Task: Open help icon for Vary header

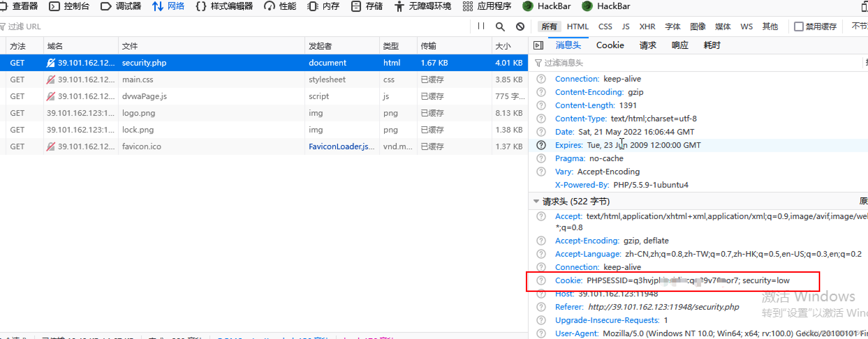Action: click(541, 172)
